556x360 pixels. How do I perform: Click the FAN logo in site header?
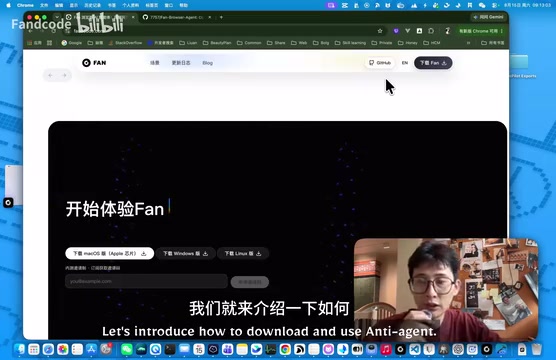pos(94,63)
